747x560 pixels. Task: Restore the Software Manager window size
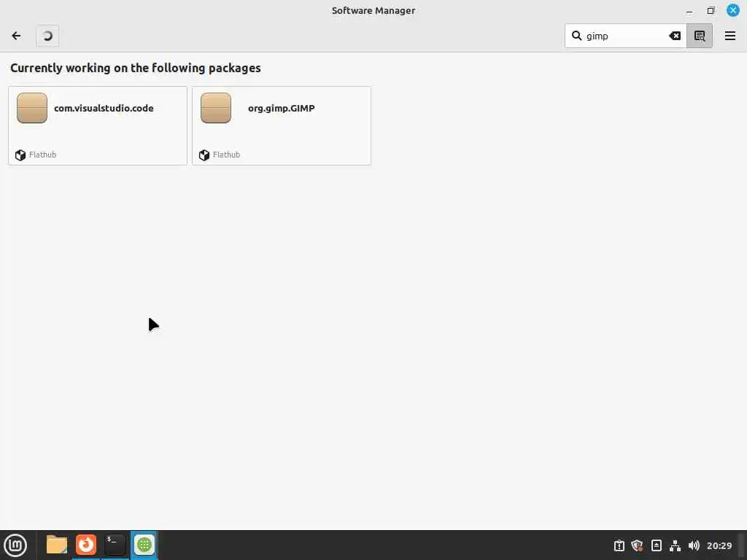pos(711,10)
